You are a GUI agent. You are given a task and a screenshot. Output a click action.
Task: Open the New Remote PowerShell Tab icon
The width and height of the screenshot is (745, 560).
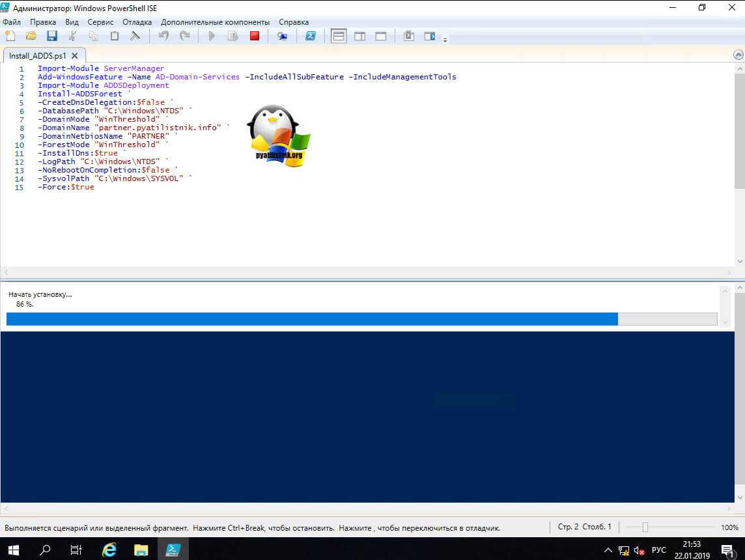coord(283,36)
